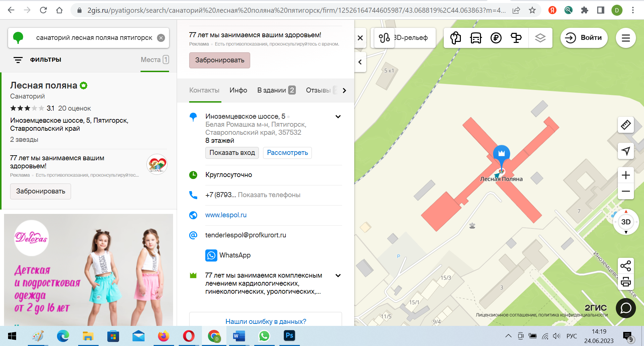This screenshot has width=644, height=346.
Task: Open the Места results tab
Action: click(155, 60)
